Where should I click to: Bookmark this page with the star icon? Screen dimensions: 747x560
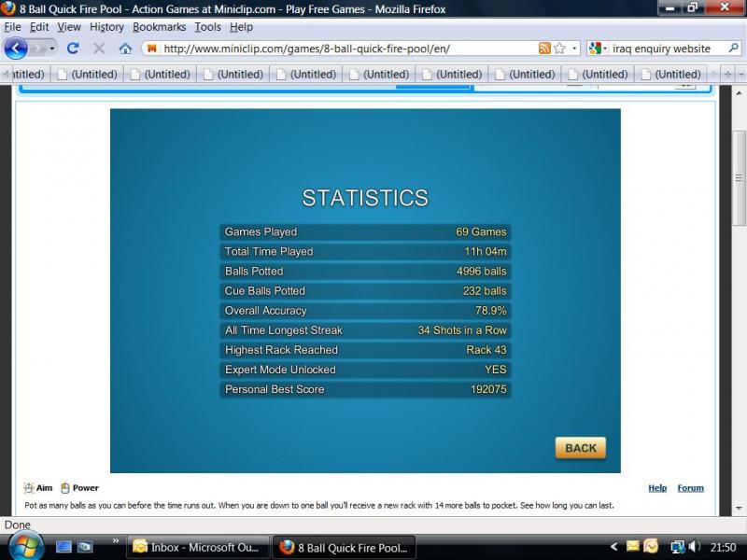[559, 49]
